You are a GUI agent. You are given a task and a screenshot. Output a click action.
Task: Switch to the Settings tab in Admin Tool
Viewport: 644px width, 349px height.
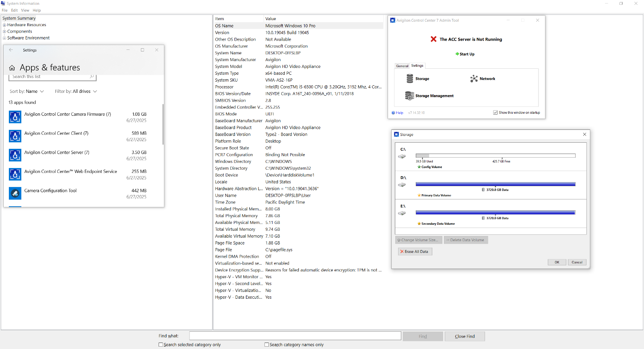coord(417,66)
